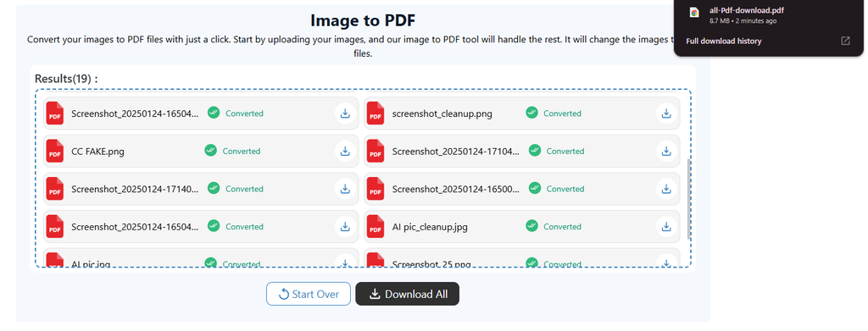Click the Download All button

[408, 294]
